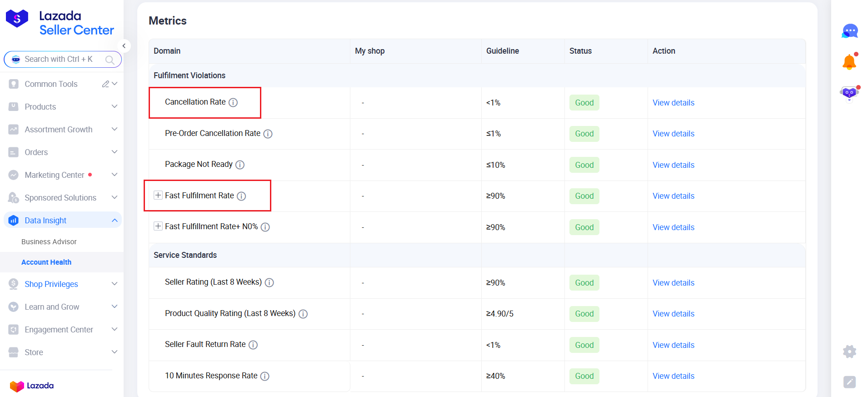Click the settings gear icon

(x=849, y=352)
